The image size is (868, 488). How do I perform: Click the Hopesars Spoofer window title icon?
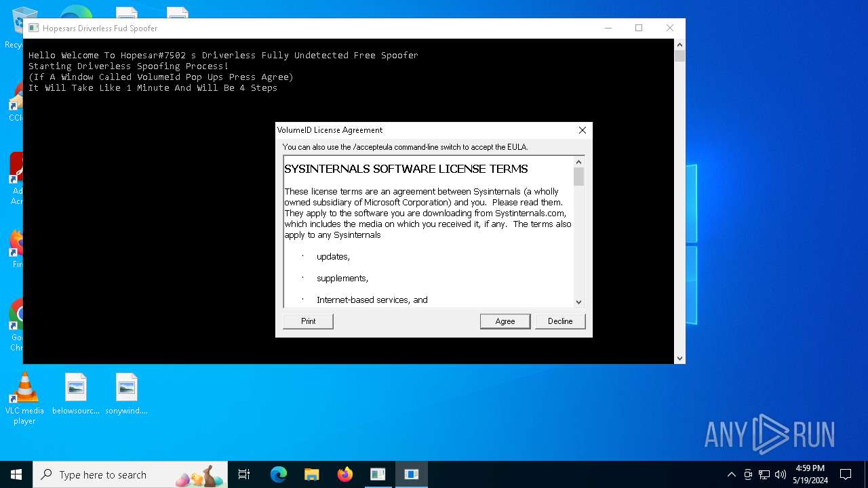point(33,28)
